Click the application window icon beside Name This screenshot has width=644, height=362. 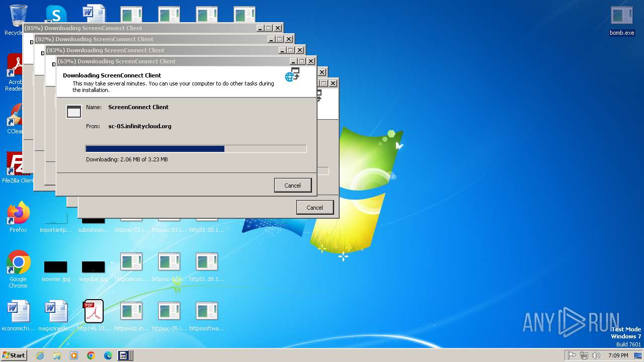(74, 111)
